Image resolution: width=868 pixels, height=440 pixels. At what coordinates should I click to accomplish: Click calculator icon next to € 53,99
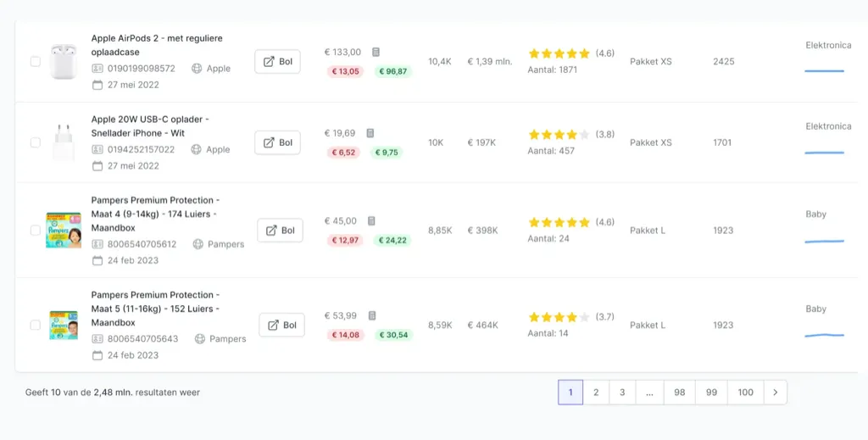pyautogui.click(x=372, y=315)
